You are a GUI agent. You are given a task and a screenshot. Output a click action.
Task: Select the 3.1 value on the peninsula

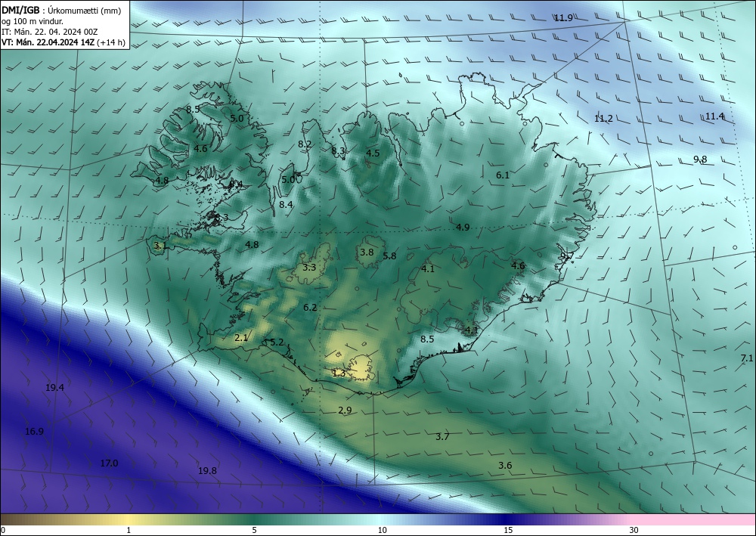point(160,246)
